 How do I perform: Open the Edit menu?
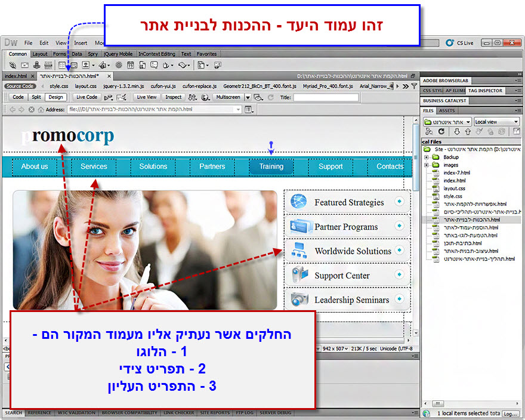point(44,43)
